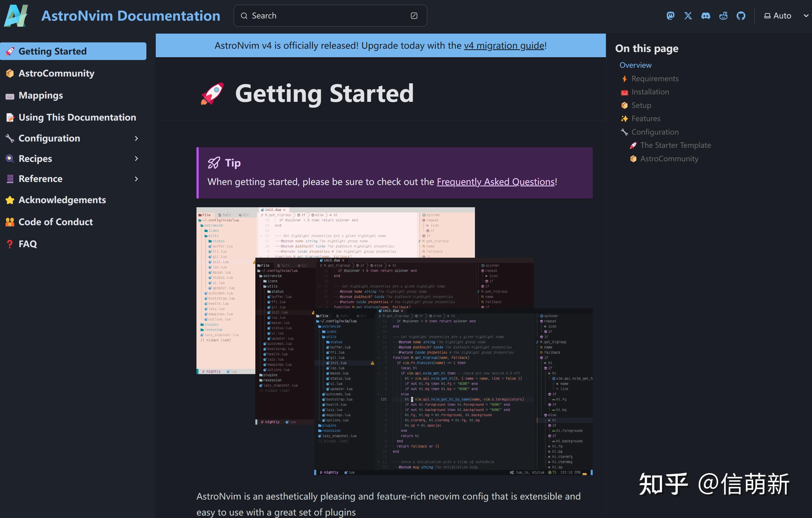Open the Mappings sidebar entry
812x518 pixels.
coord(40,96)
